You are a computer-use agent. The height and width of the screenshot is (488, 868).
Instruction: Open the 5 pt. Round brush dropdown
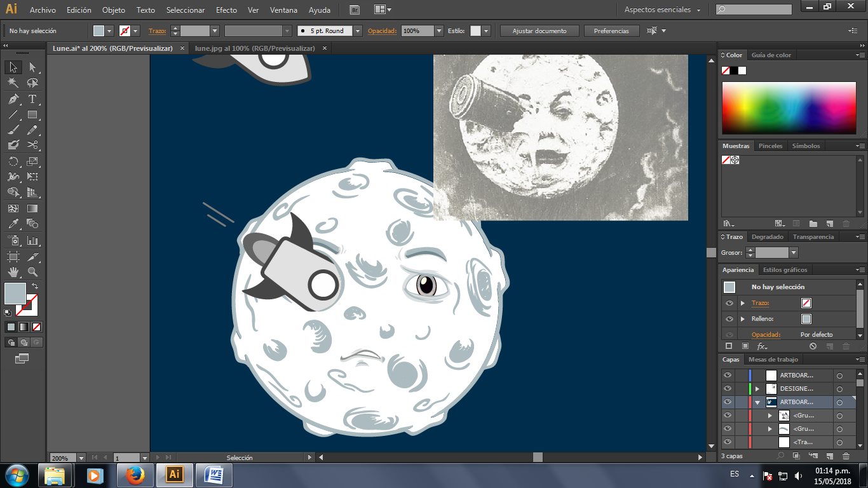[358, 30]
